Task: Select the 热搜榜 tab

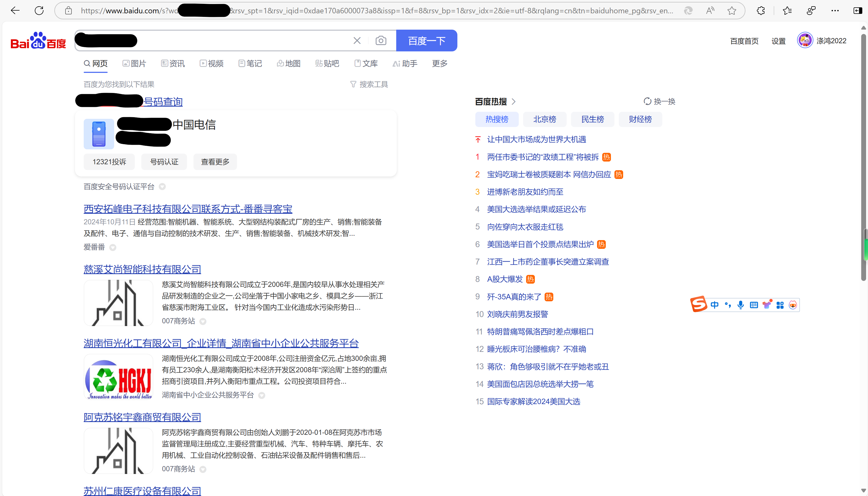Action: pyautogui.click(x=497, y=119)
